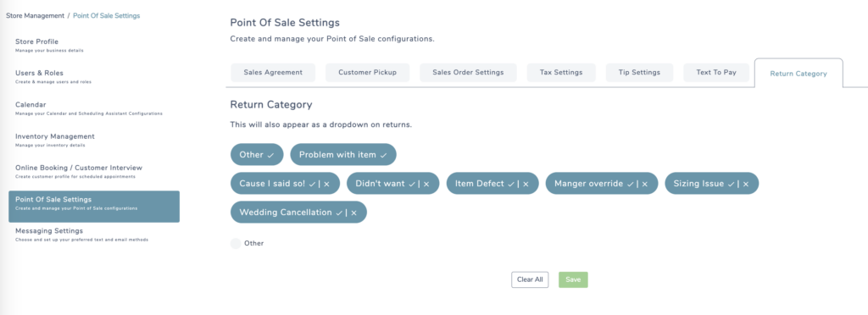The width and height of the screenshot is (868, 315).
Task: Go to Store Management breadcrumb link
Action: tap(35, 15)
